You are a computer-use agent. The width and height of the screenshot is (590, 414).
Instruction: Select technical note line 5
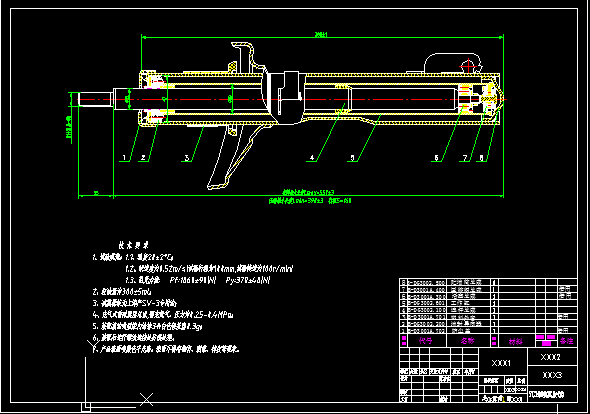147,326
